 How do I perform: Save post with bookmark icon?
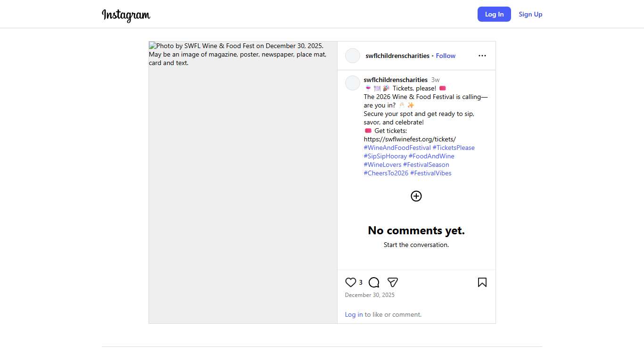(482, 282)
